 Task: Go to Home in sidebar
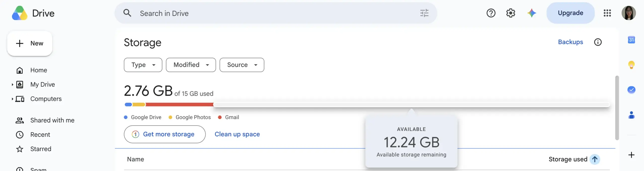pos(39,70)
